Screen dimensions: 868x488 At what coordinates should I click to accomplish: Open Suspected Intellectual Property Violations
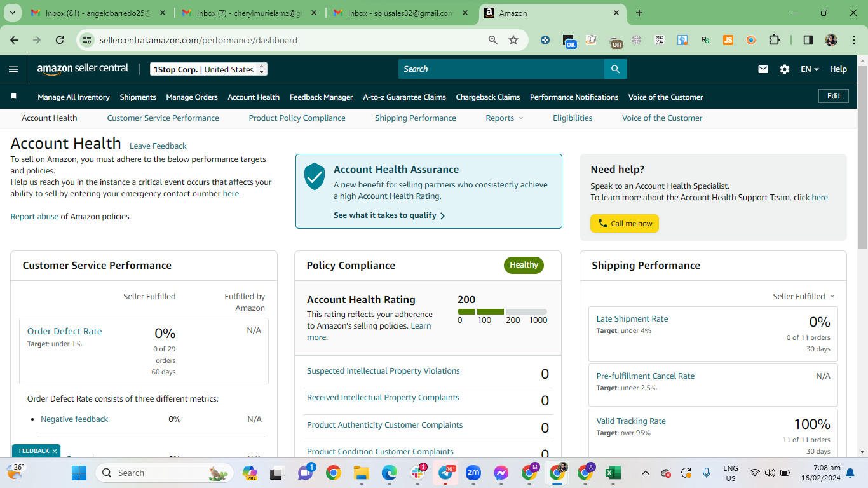pos(383,371)
